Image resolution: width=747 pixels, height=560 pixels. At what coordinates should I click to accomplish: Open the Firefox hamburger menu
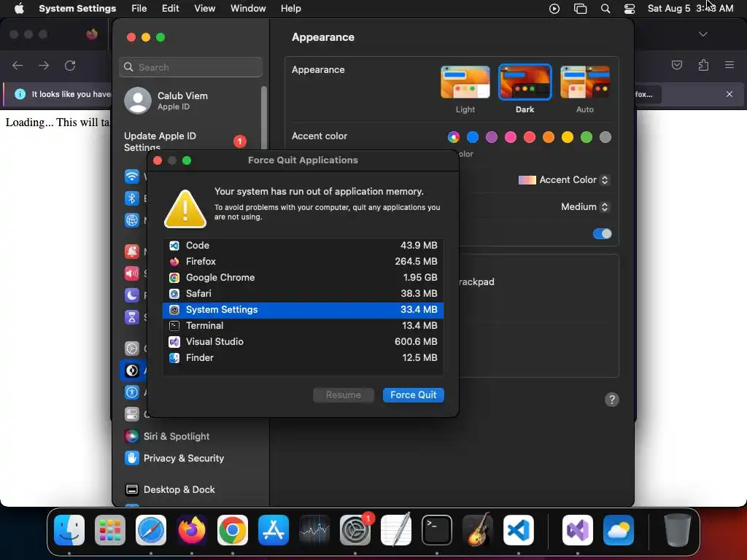pos(729,65)
